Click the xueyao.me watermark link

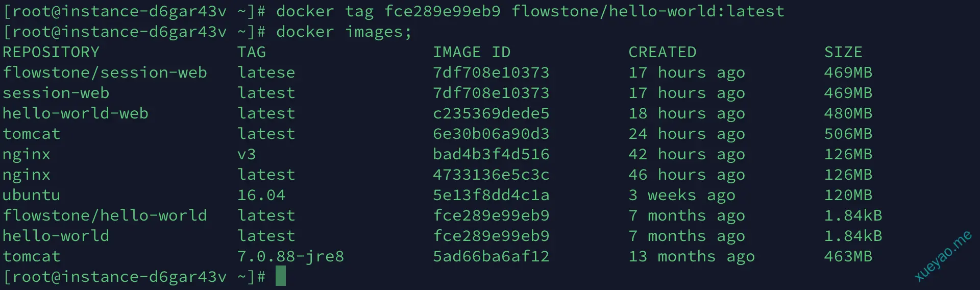pos(943,256)
